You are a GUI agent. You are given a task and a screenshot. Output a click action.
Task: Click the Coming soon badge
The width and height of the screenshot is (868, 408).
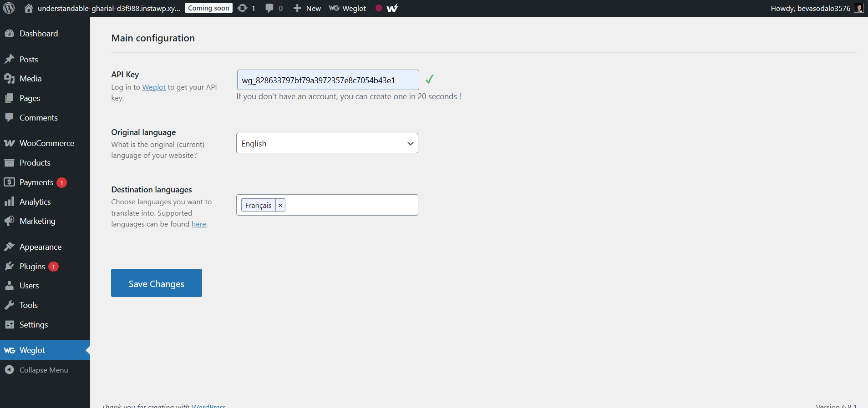pyautogui.click(x=208, y=8)
